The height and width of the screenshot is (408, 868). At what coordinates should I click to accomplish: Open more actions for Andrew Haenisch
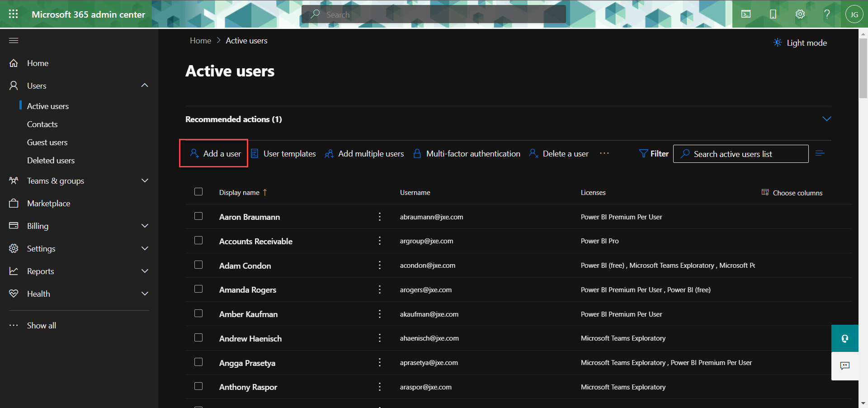tap(380, 338)
